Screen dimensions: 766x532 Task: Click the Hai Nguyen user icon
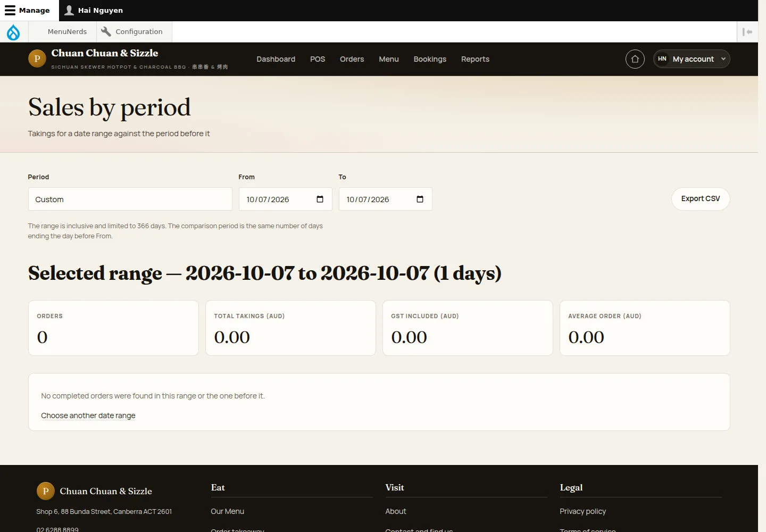69,10
